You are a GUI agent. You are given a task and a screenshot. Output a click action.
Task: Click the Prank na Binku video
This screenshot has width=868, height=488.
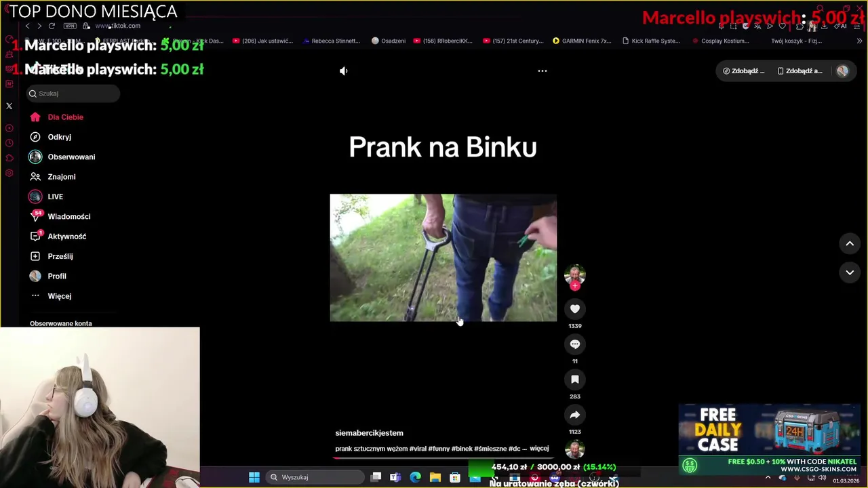coord(443,258)
